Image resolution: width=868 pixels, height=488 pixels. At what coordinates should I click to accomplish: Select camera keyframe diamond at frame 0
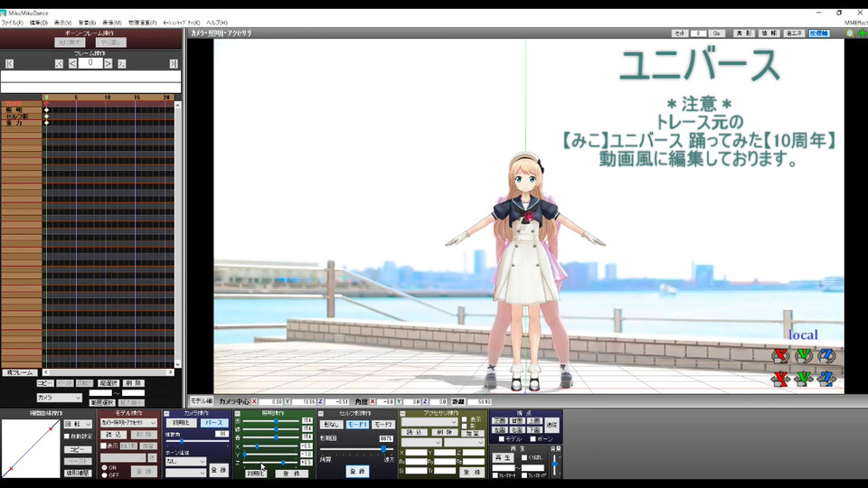[46, 103]
